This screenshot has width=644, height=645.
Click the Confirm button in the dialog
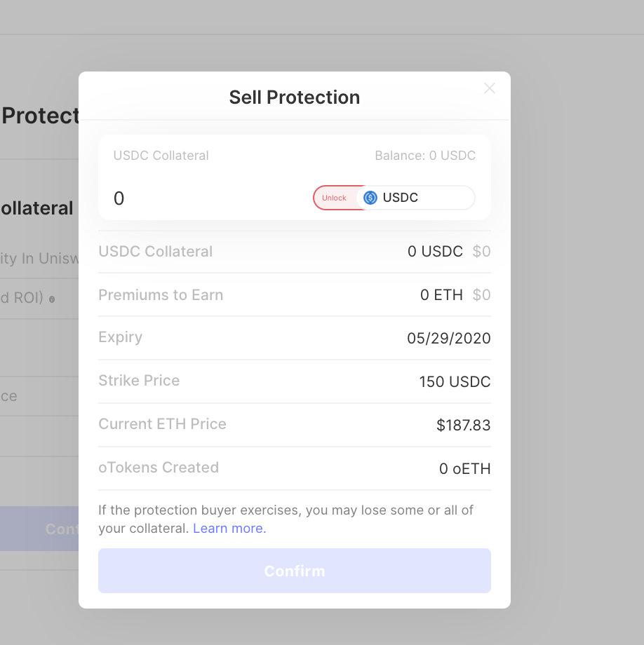(x=295, y=571)
